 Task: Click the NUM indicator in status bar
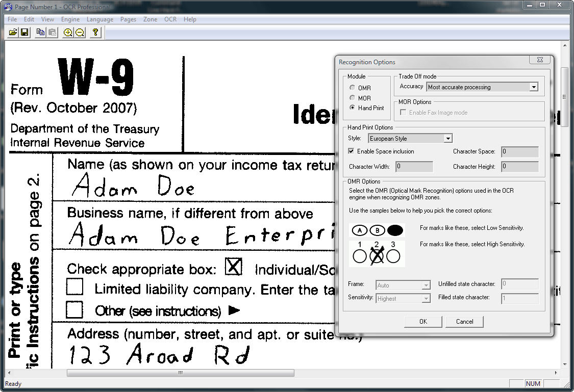click(x=533, y=384)
